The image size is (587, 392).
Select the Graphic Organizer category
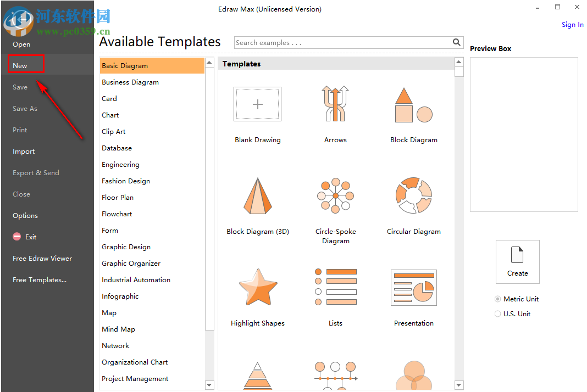(x=152, y=263)
